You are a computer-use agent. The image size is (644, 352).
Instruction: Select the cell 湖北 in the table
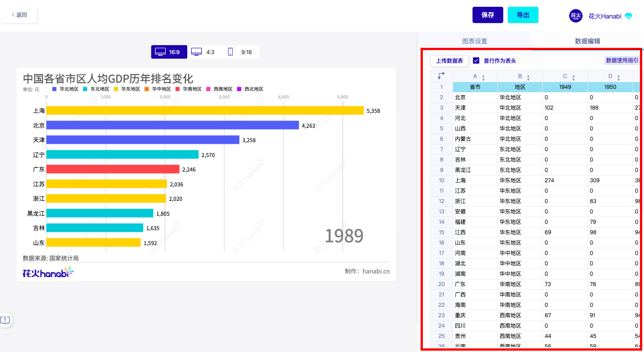click(475, 264)
